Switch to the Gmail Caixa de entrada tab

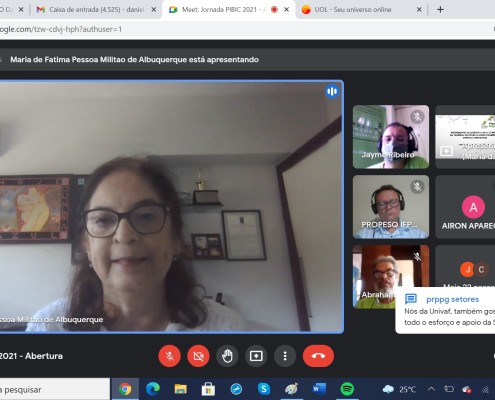click(96, 10)
